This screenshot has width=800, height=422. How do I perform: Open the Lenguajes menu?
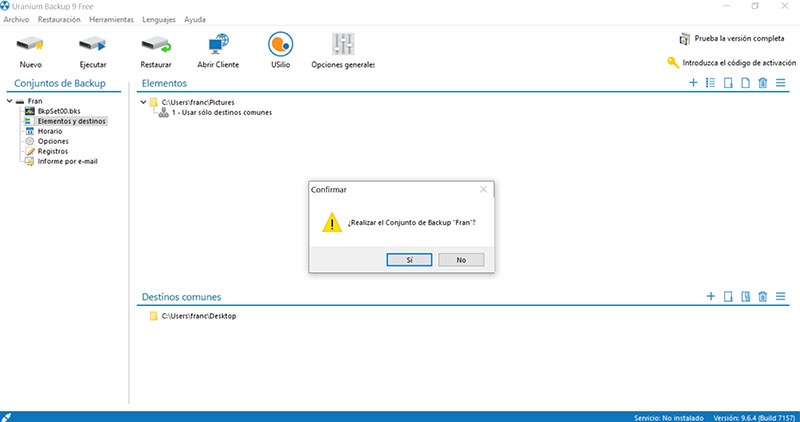point(159,19)
